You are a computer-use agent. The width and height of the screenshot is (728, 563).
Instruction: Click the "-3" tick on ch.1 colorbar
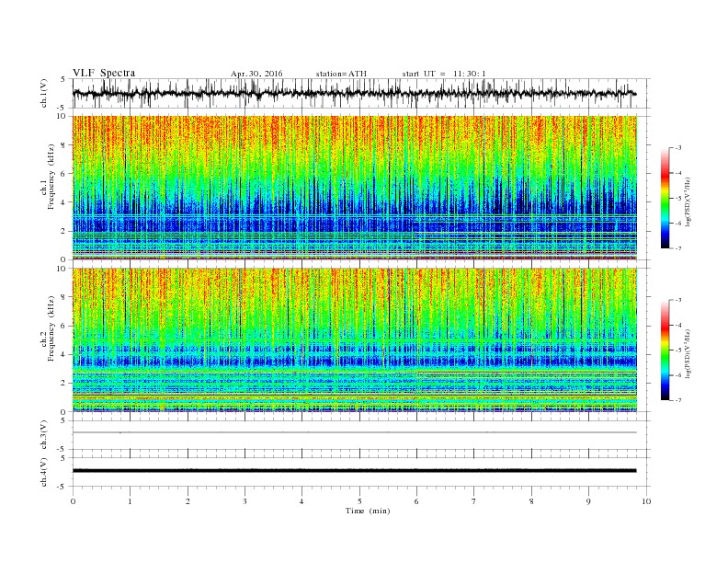pos(677,148)
